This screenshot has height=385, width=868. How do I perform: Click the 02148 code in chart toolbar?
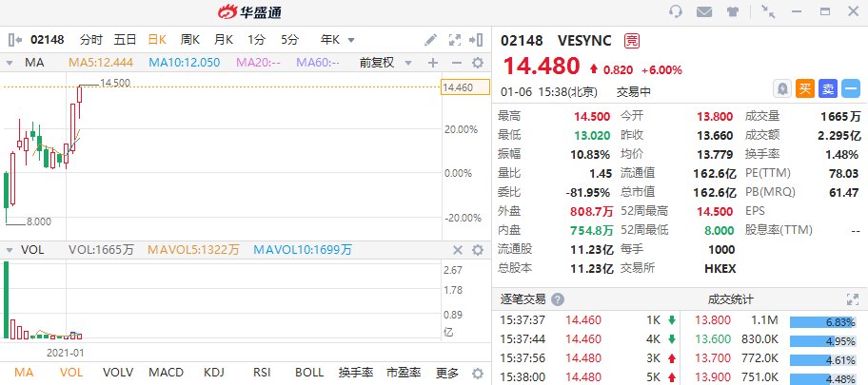click(x=47, y=40)
